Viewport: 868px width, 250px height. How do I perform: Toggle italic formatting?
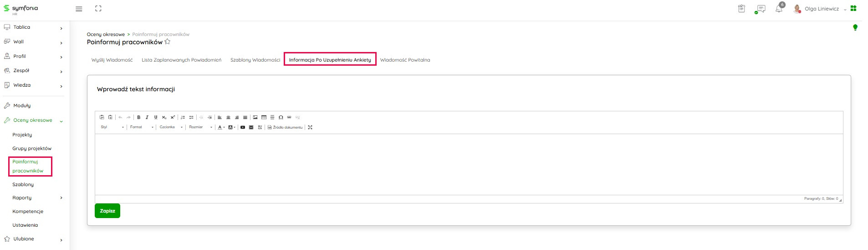(x=147, y=117)
